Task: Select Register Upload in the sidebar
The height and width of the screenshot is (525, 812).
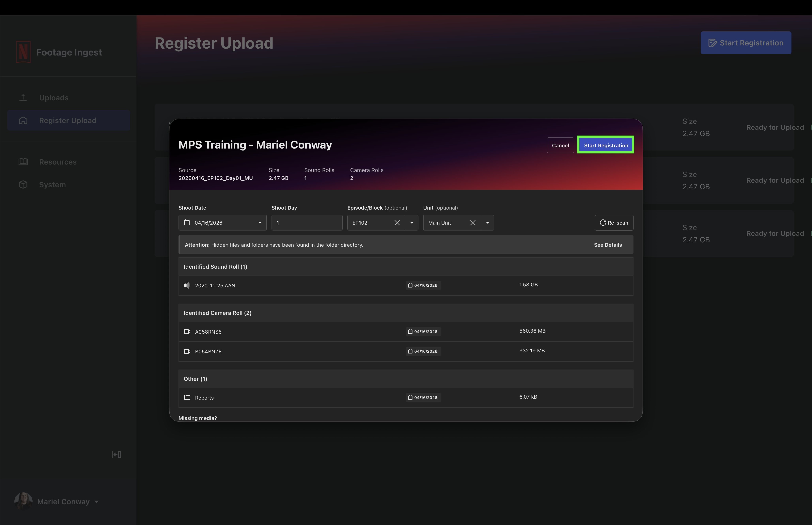Action: coord(69,120)
